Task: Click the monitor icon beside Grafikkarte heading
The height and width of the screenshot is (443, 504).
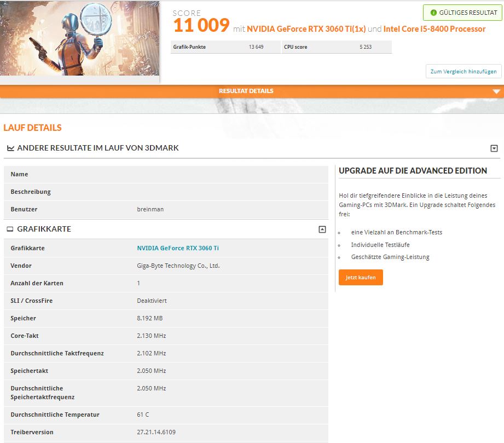Action: pos(10,229)
